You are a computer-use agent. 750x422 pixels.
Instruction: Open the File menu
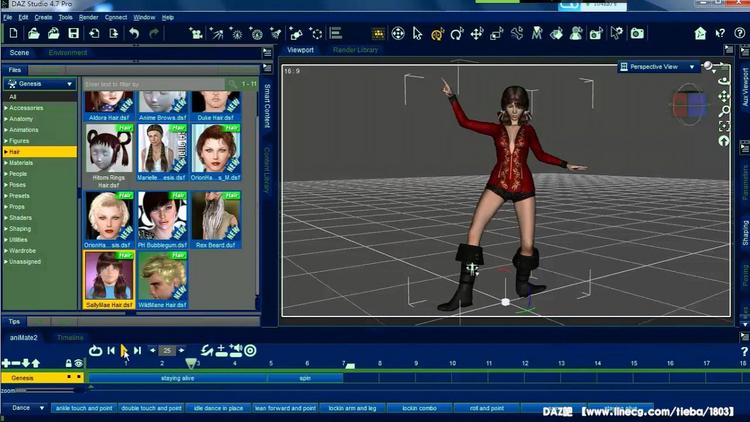8,17
